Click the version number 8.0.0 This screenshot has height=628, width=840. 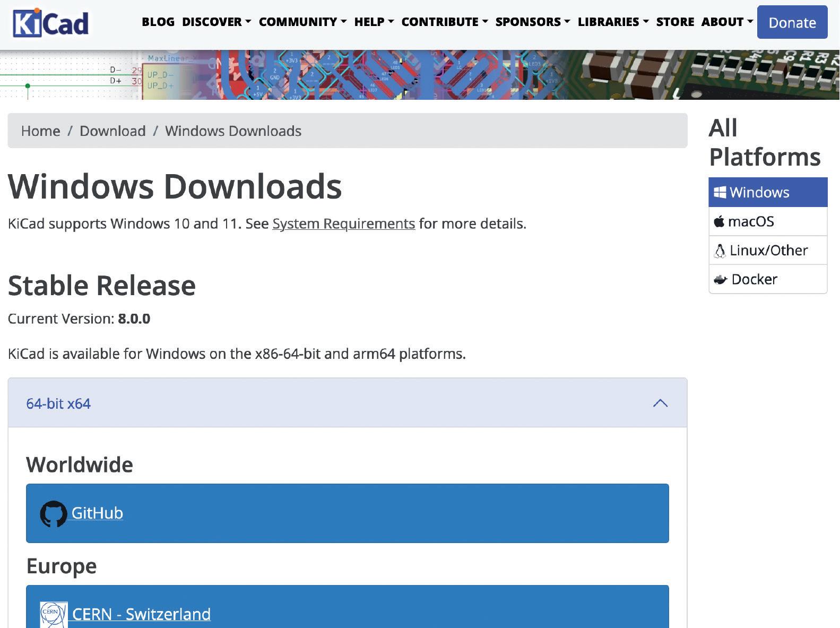point(134,319)
